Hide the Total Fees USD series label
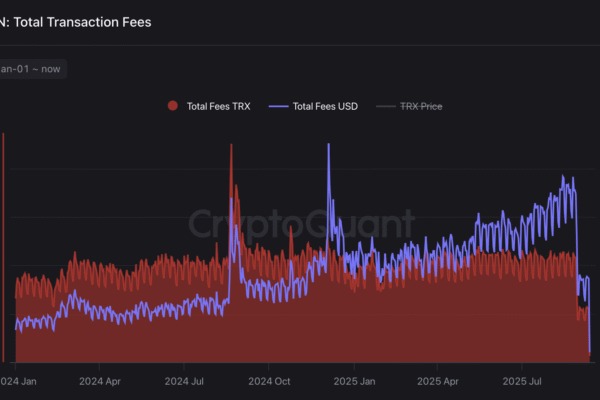 click(x=325, y=105)
